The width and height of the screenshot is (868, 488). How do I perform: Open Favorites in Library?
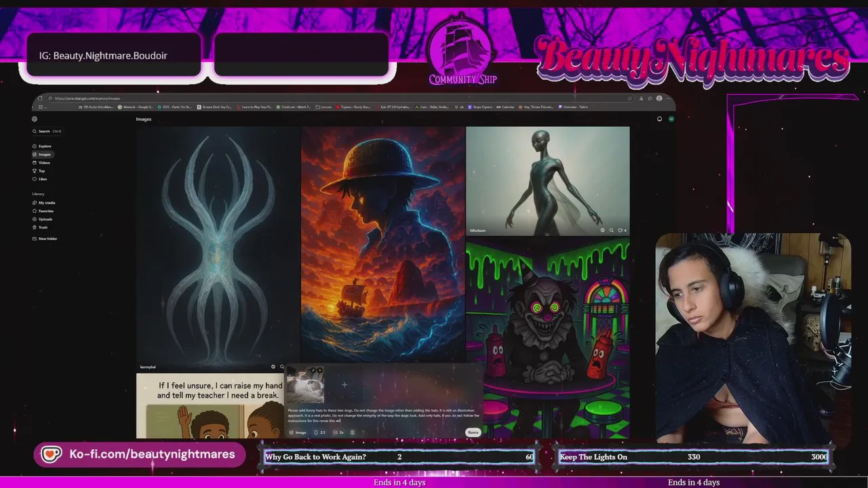click(43, 211)
